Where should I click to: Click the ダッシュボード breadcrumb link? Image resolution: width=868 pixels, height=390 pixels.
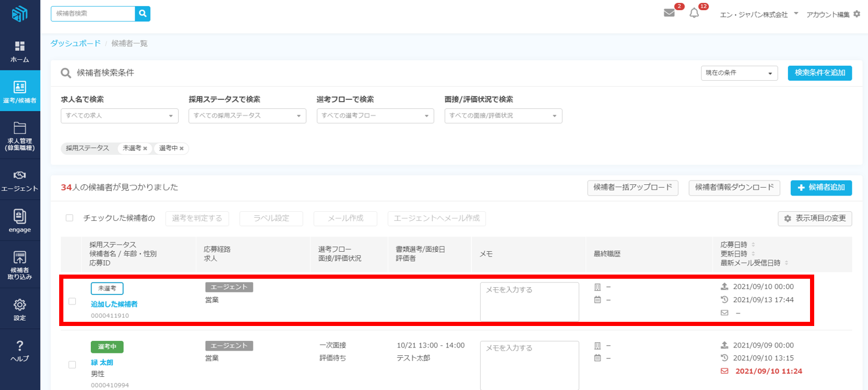click(x=75, y=43)
